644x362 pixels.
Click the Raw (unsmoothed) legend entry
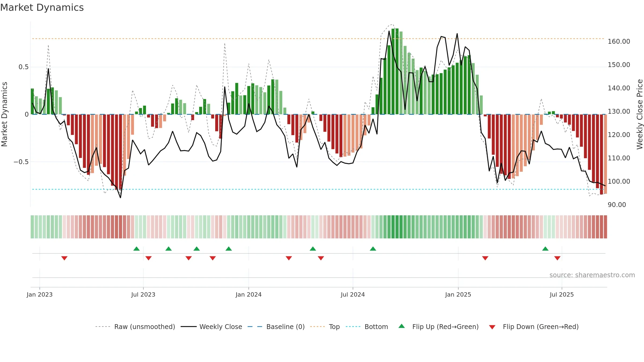click(x=135, y=327)
